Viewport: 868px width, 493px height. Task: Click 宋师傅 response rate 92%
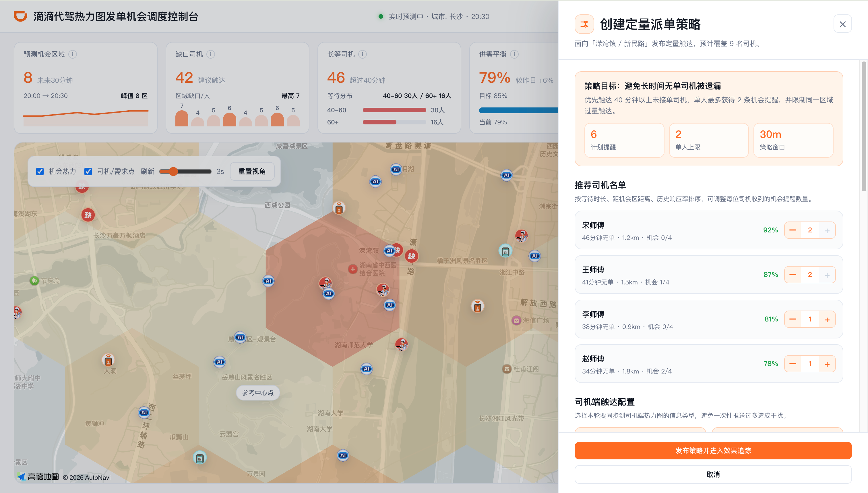coord(770,230)
